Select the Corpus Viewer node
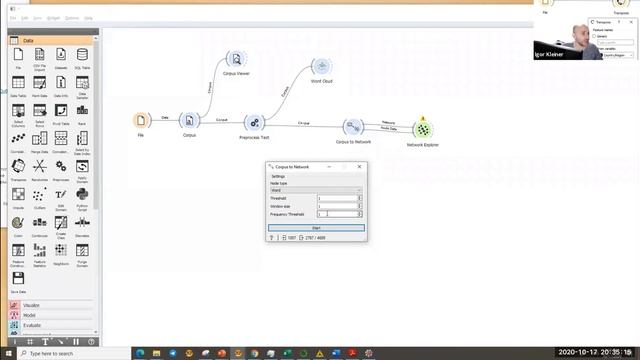Screen dimensions: 640x360 (236, 59)
